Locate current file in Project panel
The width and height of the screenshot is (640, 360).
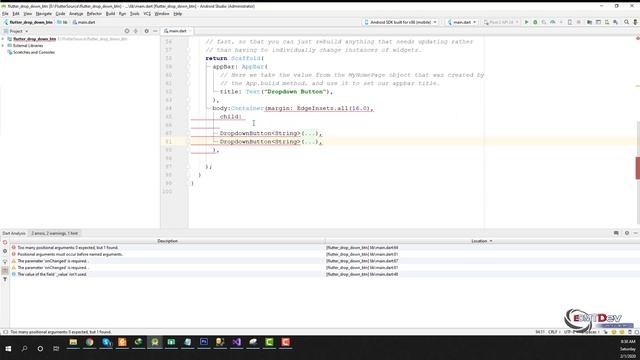coord(127,31)
